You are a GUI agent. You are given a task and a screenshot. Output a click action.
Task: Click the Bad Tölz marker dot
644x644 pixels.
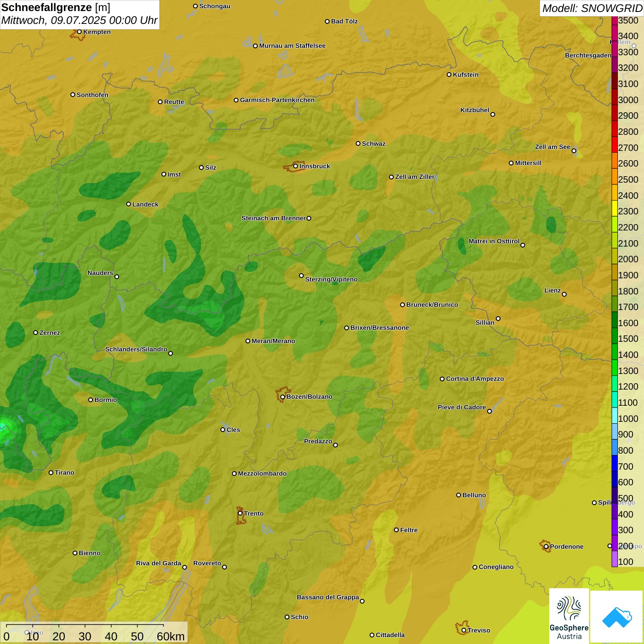click(327, 21)
